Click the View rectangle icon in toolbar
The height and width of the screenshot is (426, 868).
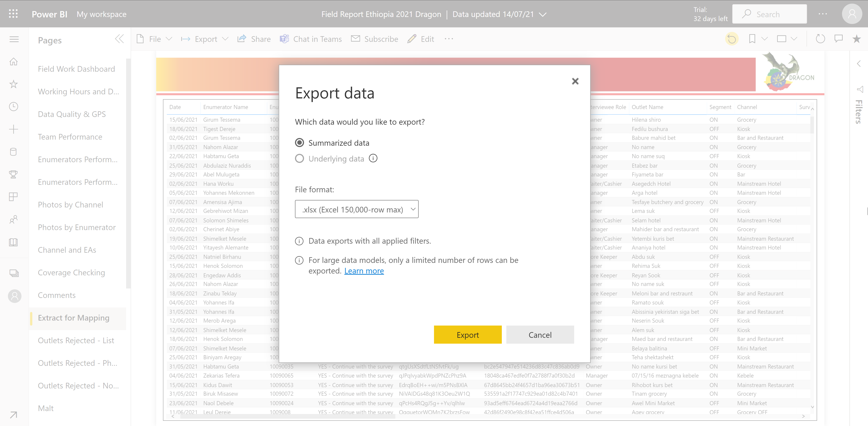(x=781, y=39)
